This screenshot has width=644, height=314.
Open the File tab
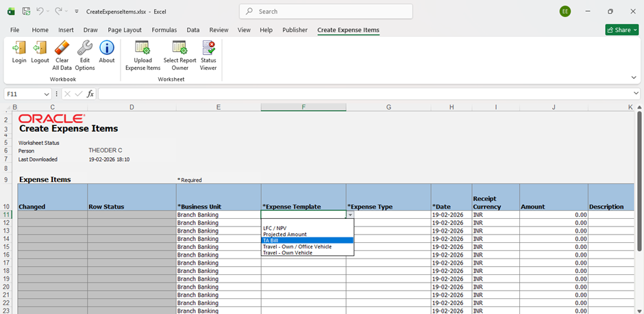pyautogui.click(x=15, y=30)
